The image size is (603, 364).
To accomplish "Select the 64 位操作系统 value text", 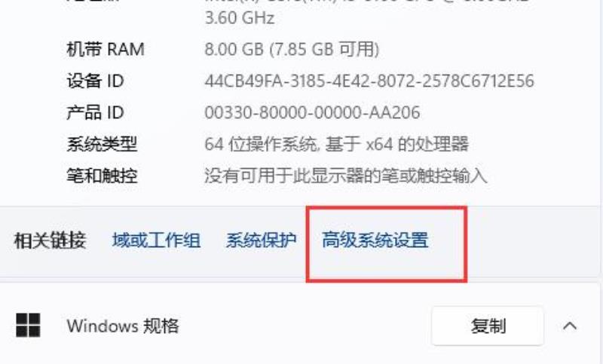I will 336,144.
